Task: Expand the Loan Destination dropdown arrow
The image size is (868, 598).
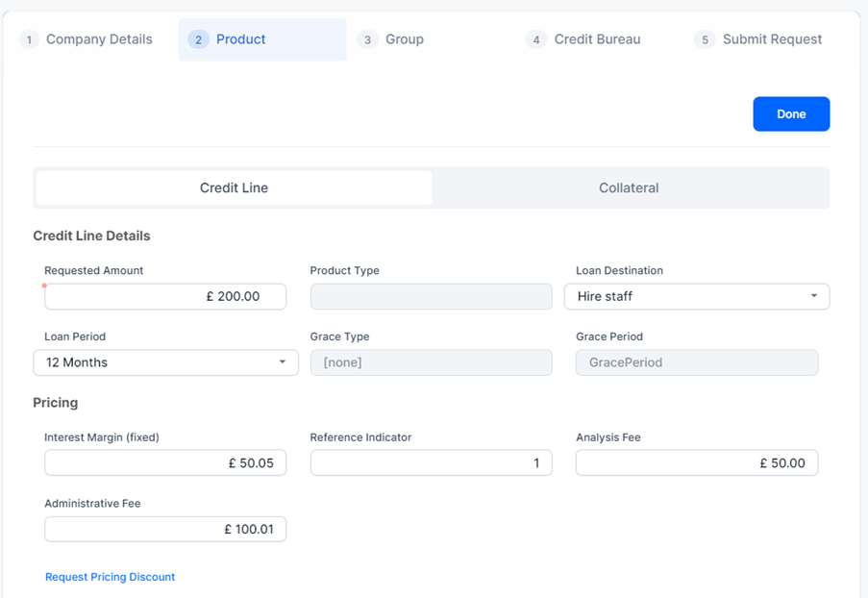Action: coord(813,296)
